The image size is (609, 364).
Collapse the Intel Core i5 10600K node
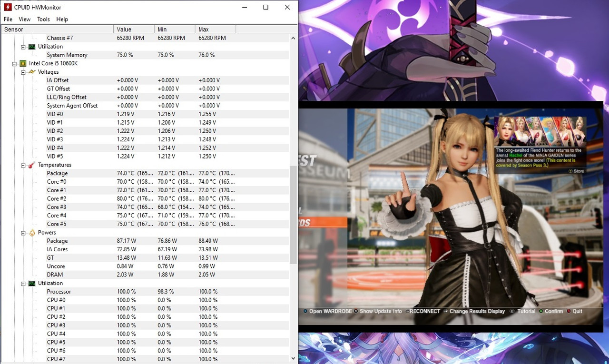(15, 63)
